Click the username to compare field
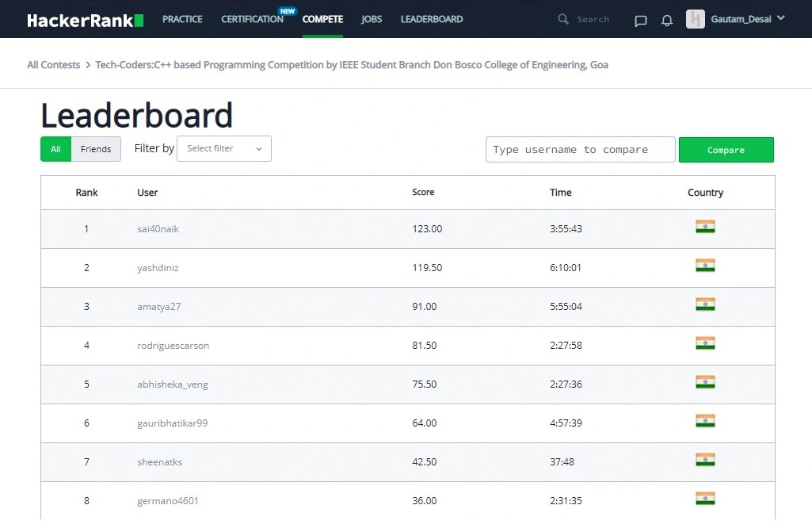The width and height of the screenshot is (812, 528). 580,150
